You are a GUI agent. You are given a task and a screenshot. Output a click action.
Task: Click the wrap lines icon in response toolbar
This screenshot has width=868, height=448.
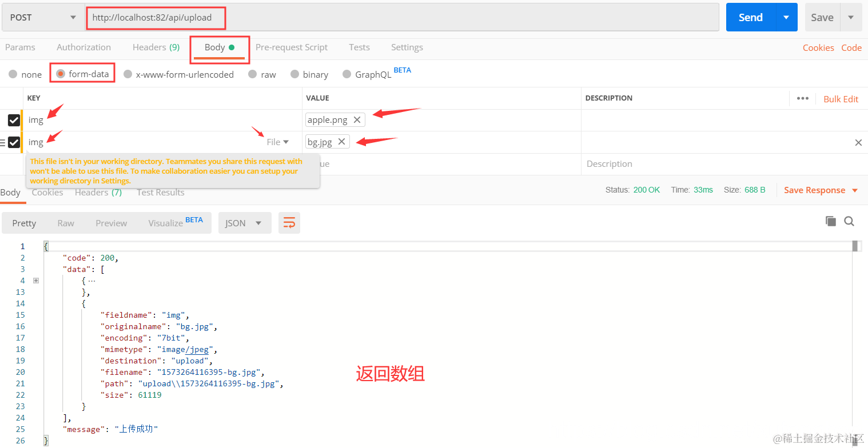click(289, 223)
